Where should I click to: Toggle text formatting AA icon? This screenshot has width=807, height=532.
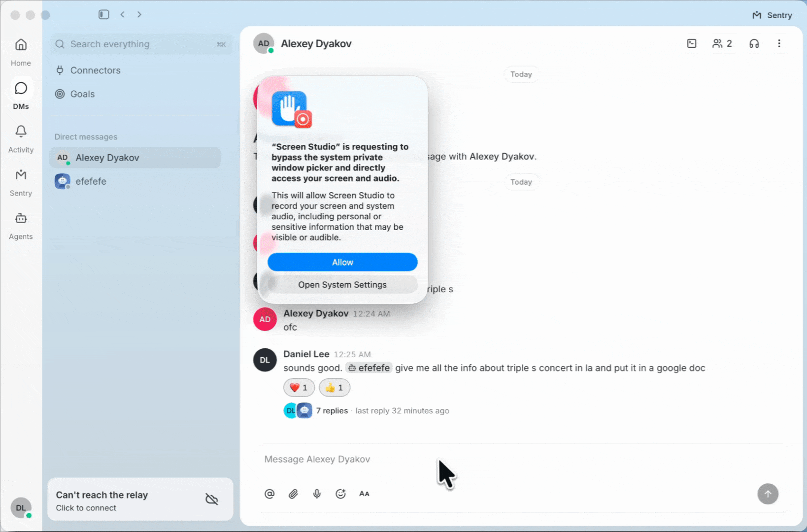pos(364,494)
